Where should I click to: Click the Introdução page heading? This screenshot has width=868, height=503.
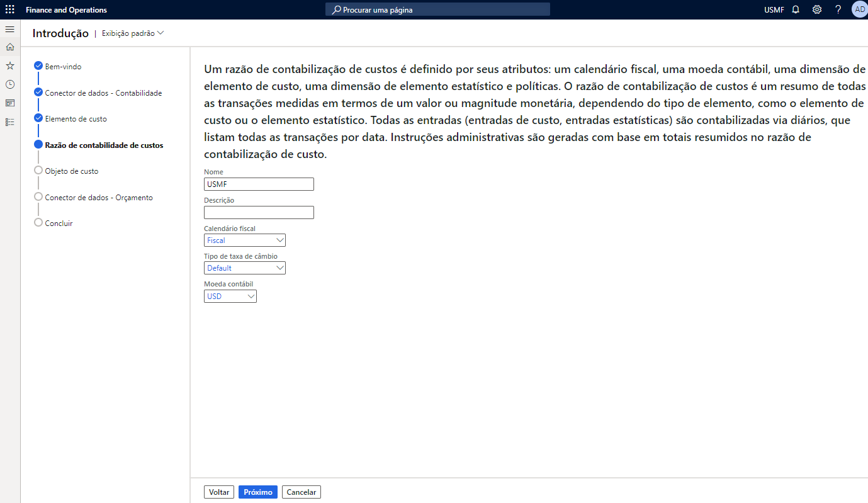[60, 33]
